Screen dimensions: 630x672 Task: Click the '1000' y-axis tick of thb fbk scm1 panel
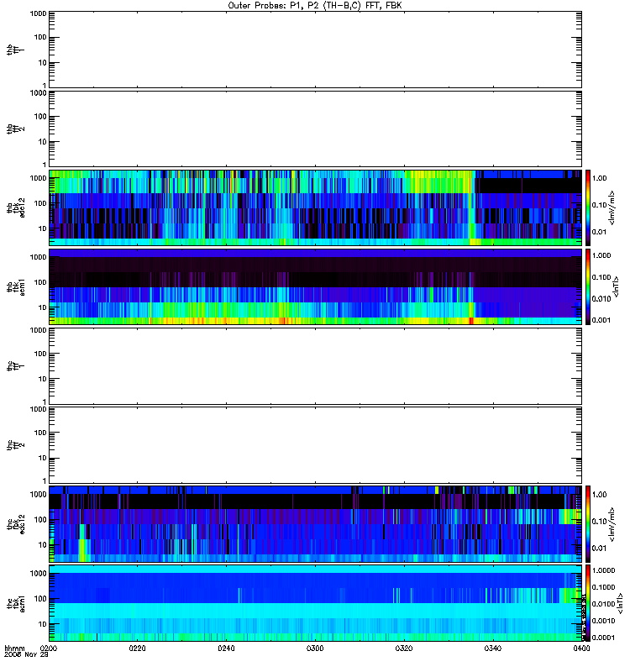coord(38,257)
